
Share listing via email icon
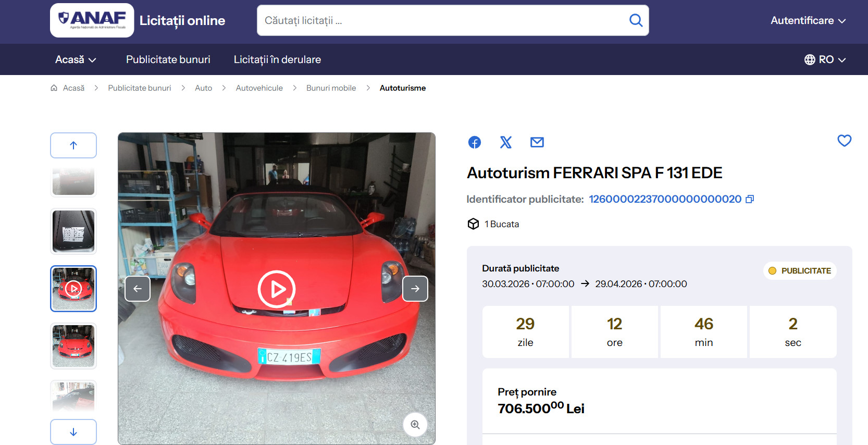[x=537, y=142]
